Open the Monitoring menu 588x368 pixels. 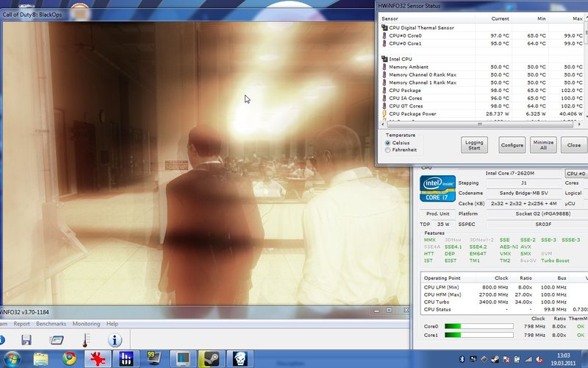tap(86, 324)
